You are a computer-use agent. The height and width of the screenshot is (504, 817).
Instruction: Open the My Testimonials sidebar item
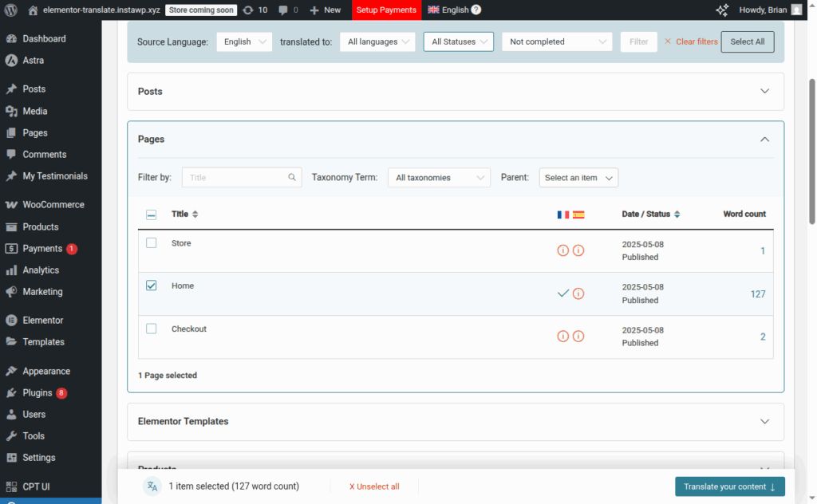coord(55,176)
